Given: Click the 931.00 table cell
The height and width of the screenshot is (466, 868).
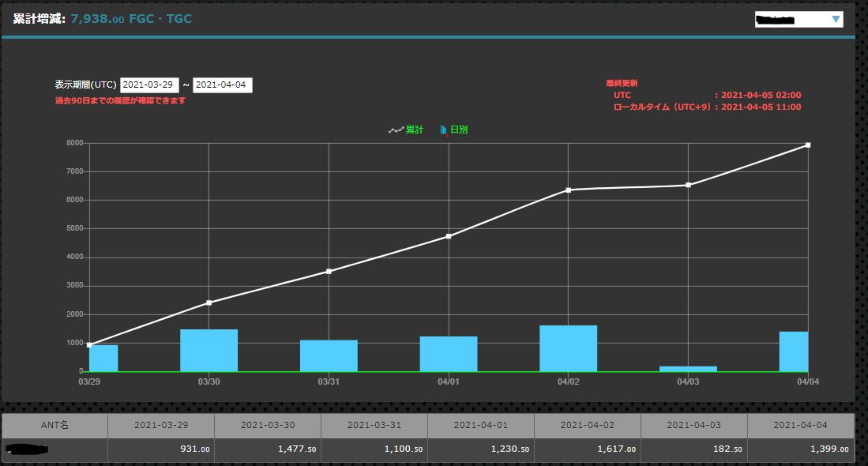Looking at the screenshot, I should pos(161,449).
